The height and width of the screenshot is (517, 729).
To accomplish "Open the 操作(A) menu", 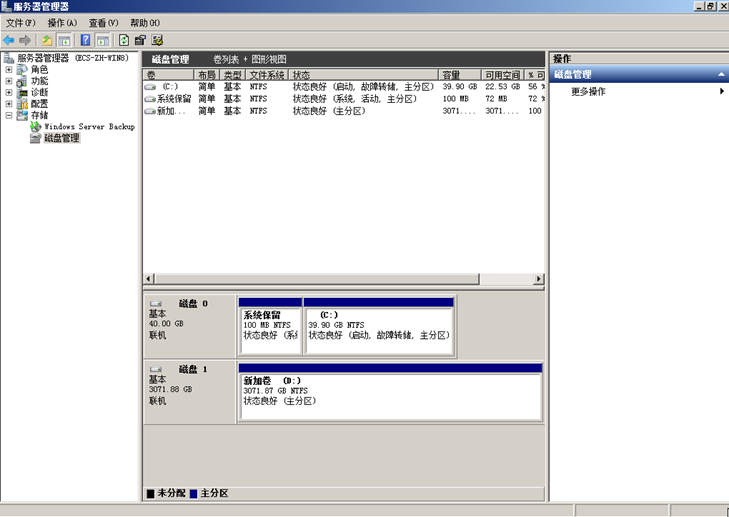I will [x=62, y=23].
